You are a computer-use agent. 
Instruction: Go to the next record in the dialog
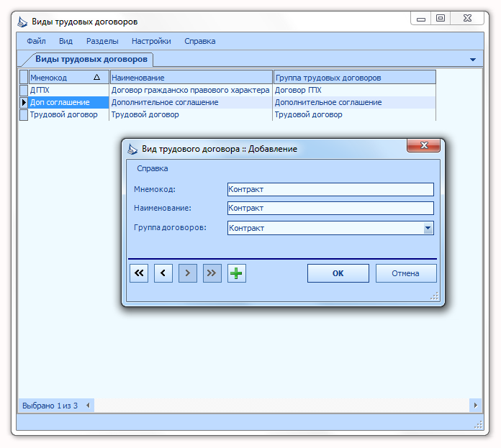pos(188,273)
